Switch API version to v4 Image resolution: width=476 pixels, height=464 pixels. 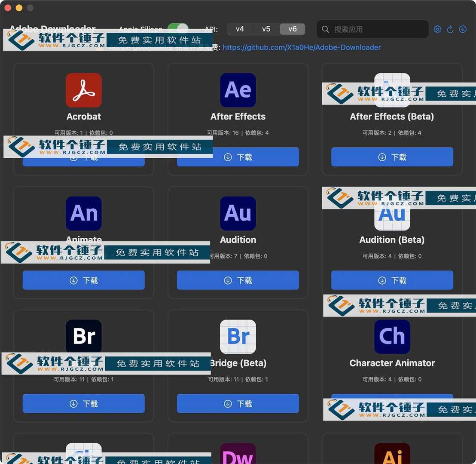point(240,29)
